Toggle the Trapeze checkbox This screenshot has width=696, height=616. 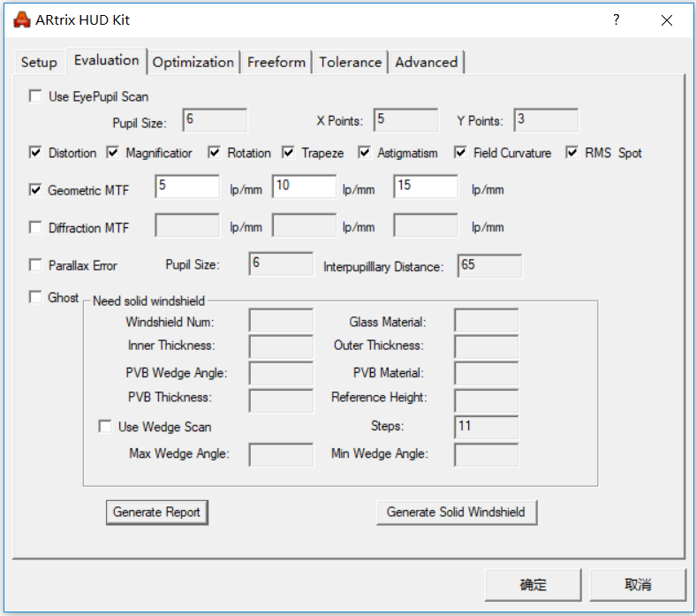[288, 153]
